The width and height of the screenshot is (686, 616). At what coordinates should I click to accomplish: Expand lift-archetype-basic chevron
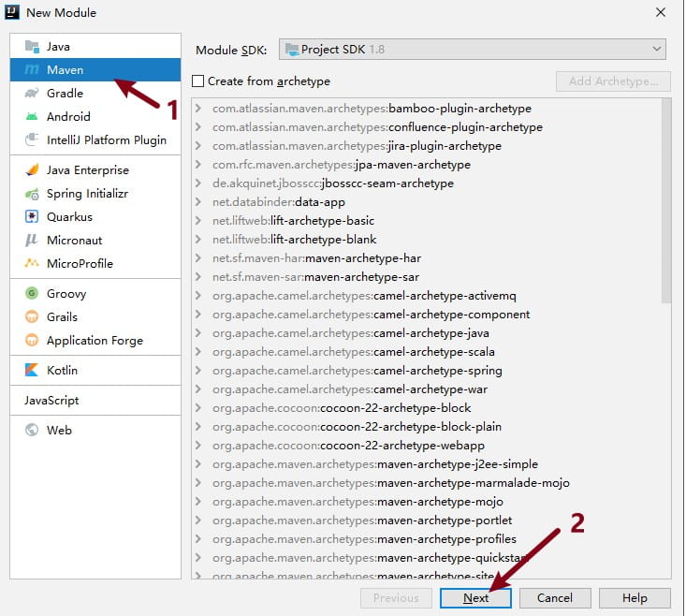pyautogui.click(x=198, y=221)
